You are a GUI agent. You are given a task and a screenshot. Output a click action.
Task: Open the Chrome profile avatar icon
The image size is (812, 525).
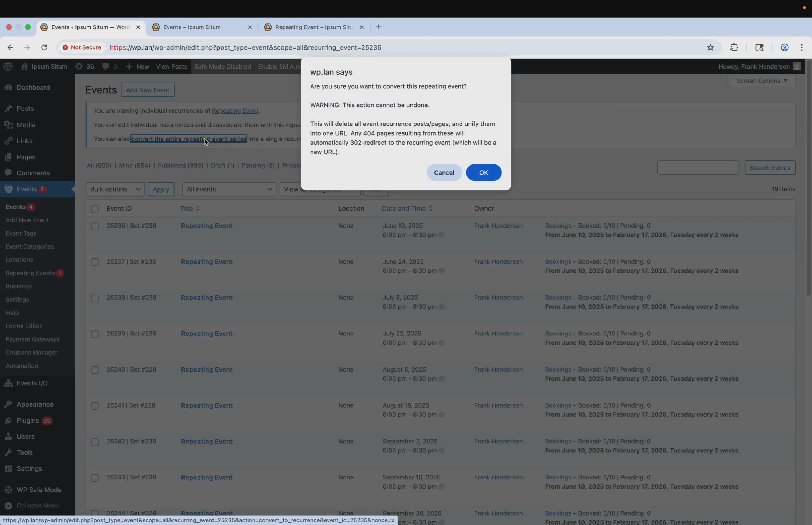coord(784,47)
